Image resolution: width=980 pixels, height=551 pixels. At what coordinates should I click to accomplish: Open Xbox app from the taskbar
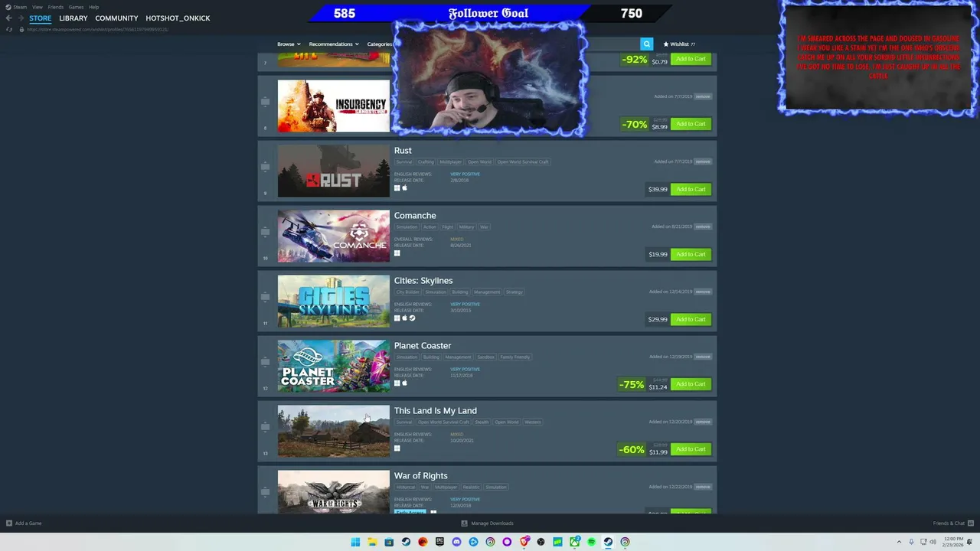[x=574, y=542]
